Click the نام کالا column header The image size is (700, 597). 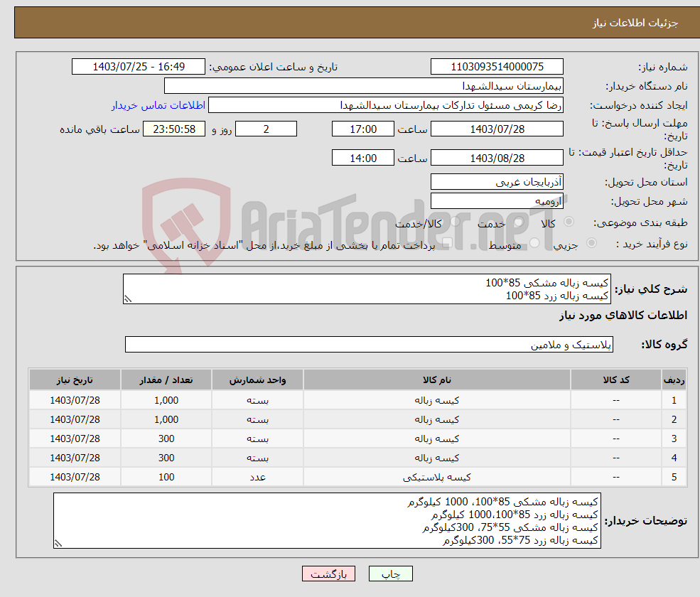pos(436,380)
